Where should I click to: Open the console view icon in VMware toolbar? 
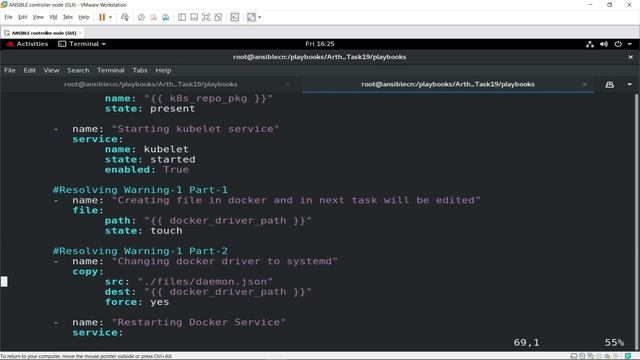[235, 17]
